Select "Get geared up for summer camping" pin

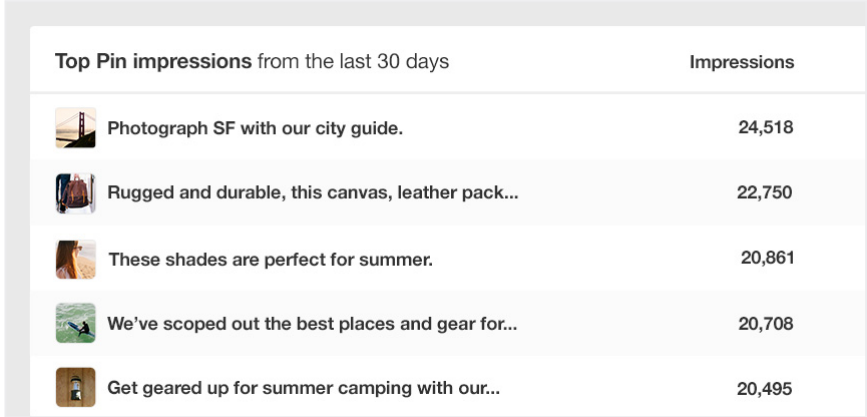coord(303,388)
